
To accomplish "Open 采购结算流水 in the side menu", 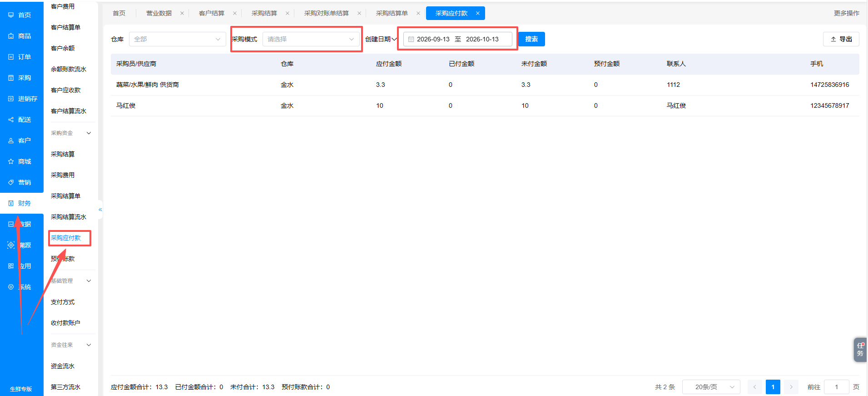I will click(69, 217).
